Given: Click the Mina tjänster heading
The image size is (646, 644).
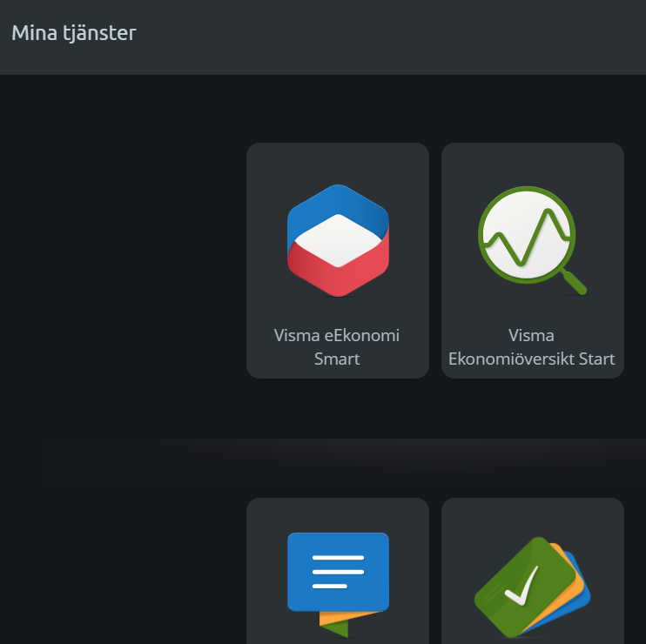Looking at the screenshot, I should tap(74, 33).
